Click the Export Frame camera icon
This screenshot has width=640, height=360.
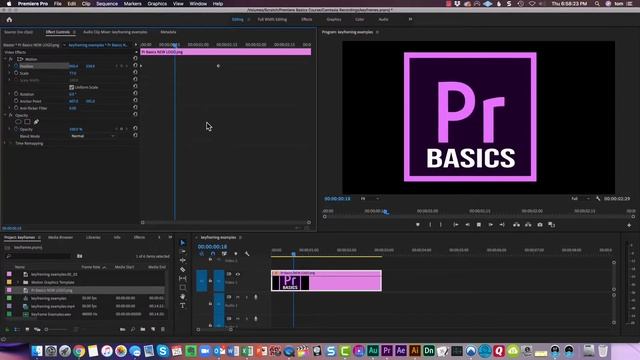[x=540, y=224]
